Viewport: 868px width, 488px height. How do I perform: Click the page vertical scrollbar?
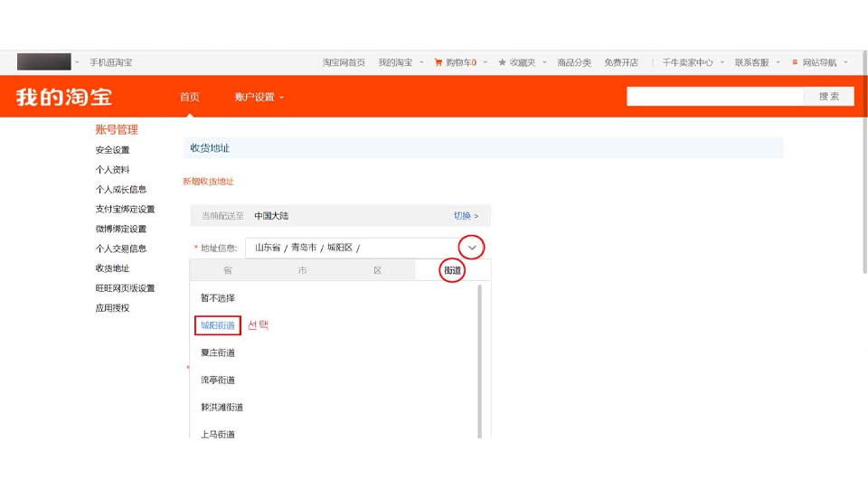click(x=864, y=162)
